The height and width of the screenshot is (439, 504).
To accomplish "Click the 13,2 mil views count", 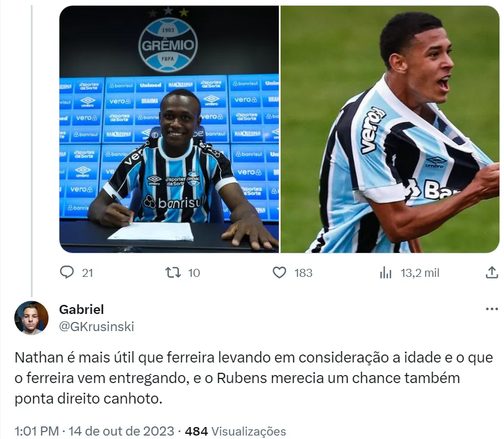I will pos(420,273).
